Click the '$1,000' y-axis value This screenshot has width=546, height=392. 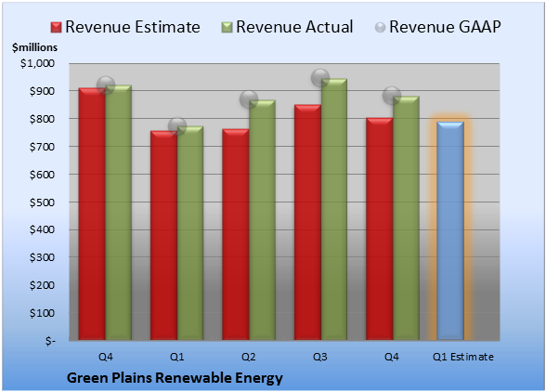tap(37, 63)
